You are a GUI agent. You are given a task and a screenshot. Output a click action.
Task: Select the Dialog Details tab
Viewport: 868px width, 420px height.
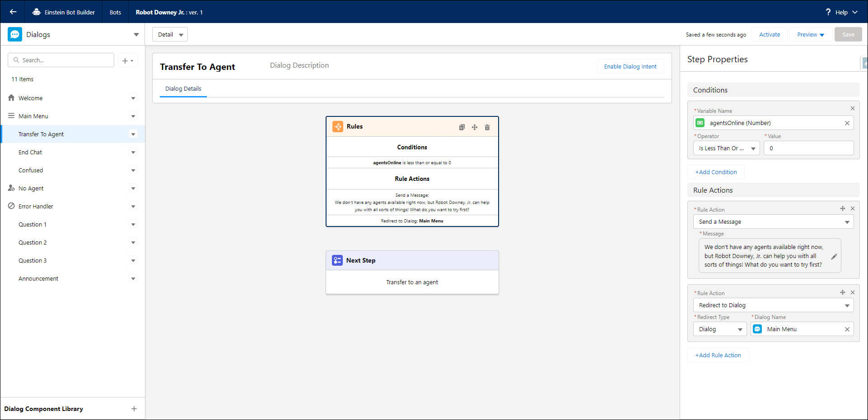pyautogui.click(x=183, y=89)
